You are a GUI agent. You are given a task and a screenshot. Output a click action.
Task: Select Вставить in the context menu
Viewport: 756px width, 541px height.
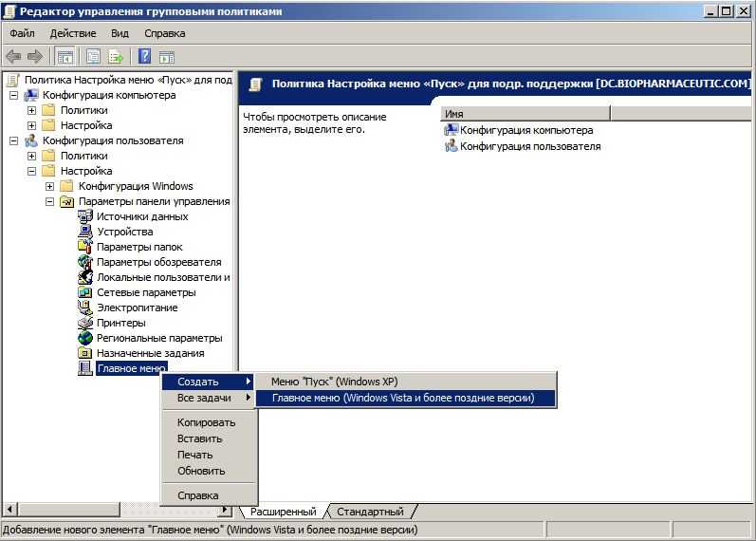[208, 438]
